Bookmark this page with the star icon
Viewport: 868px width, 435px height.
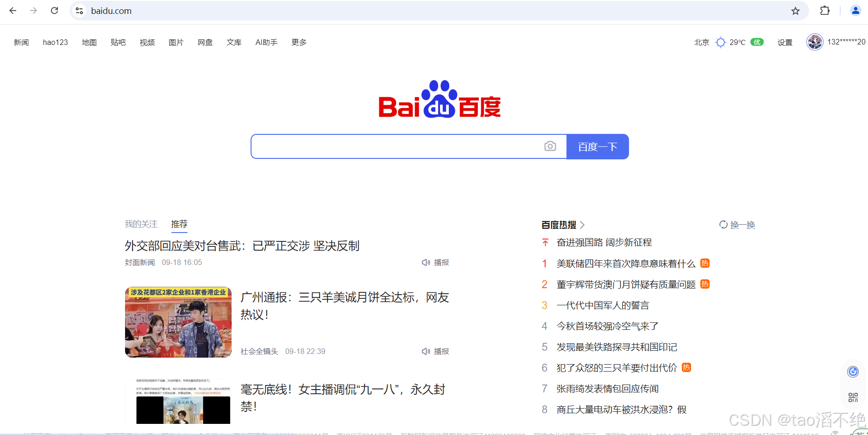click(795, 11)
